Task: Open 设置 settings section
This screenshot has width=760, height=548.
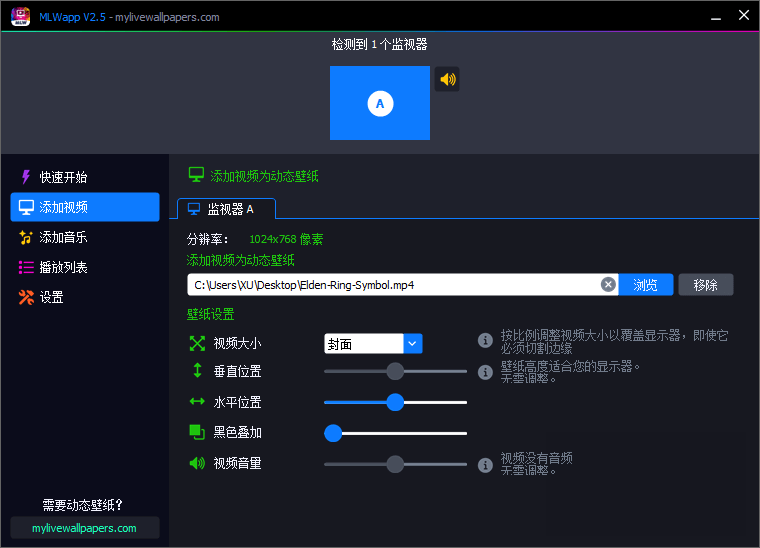Action: click(85, 297)
